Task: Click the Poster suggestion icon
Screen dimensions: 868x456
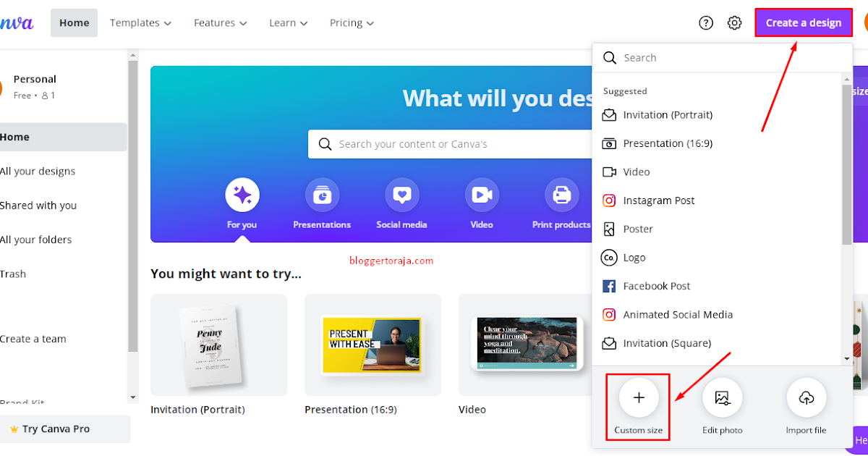Action: point(610,229)
